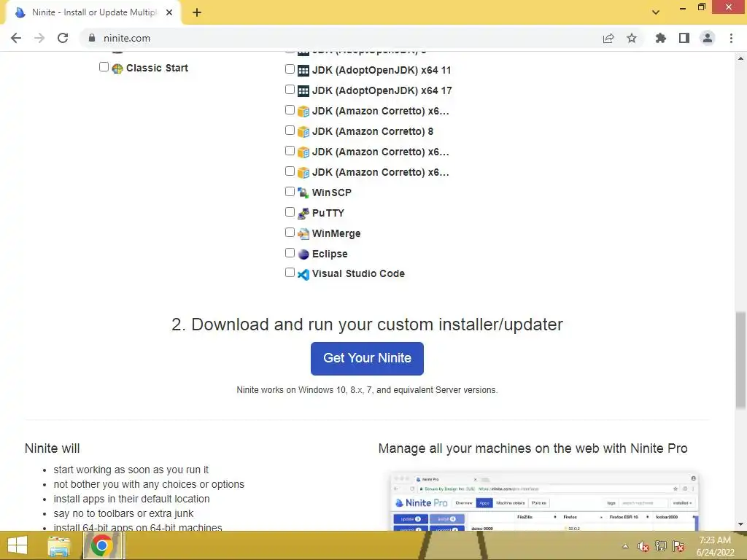Click the 'Classic Start' label text
This screenshot has width=747, height=560.
click(157, 68)
